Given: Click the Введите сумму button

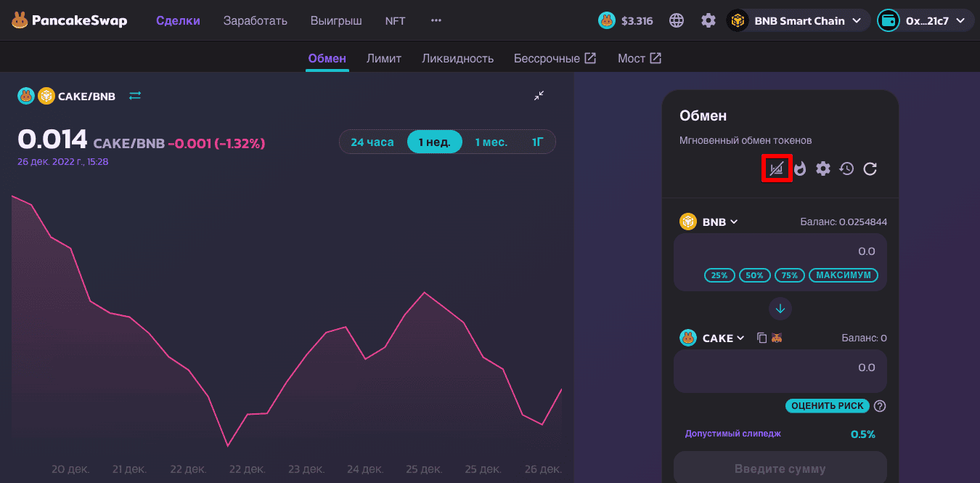Looking at the screenshot, I should click(780, 468).
